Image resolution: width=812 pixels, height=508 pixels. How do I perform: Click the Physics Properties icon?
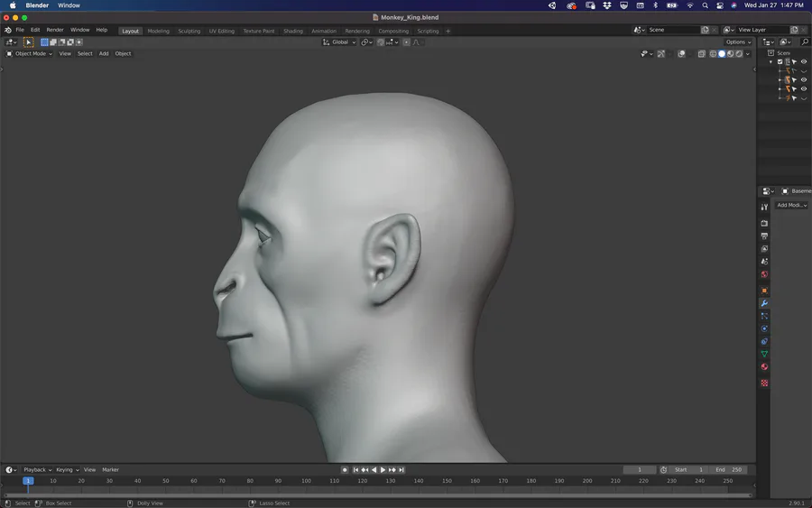tap(764, 328)
